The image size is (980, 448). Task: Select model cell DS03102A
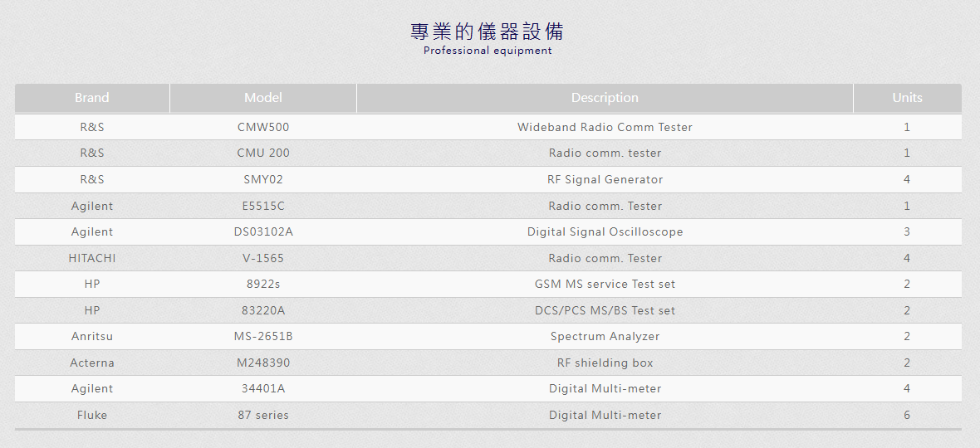[263, 232]
